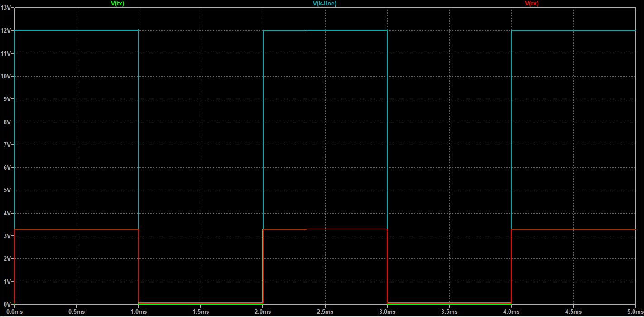Viewport: 644px width, 317px height.
Task: Click the 12V tick on vertical axis
Action: click(x=6, y=31)
